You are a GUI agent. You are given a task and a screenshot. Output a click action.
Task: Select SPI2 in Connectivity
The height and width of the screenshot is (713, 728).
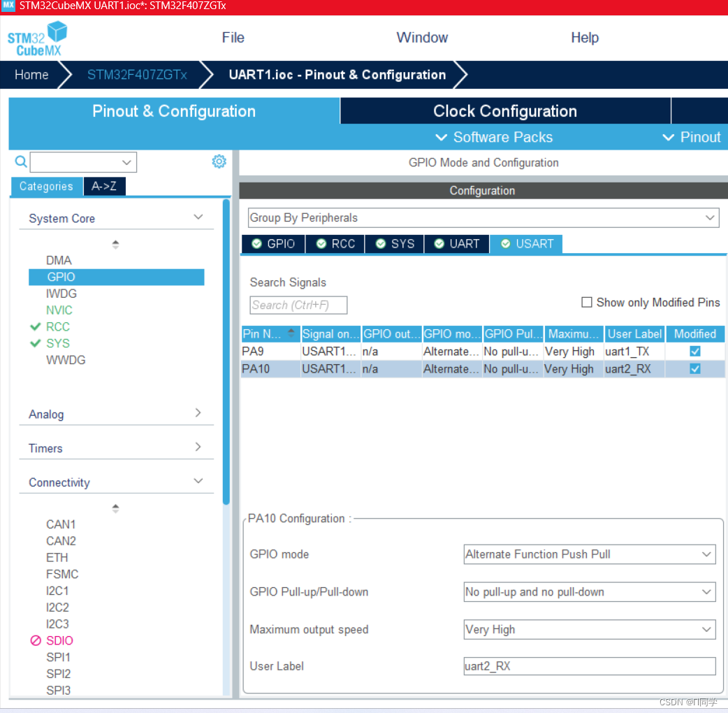tap(59, 674)
